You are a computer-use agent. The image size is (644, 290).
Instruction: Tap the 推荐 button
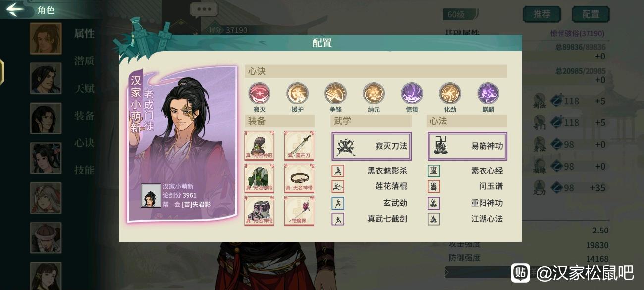tap(541, 14)
